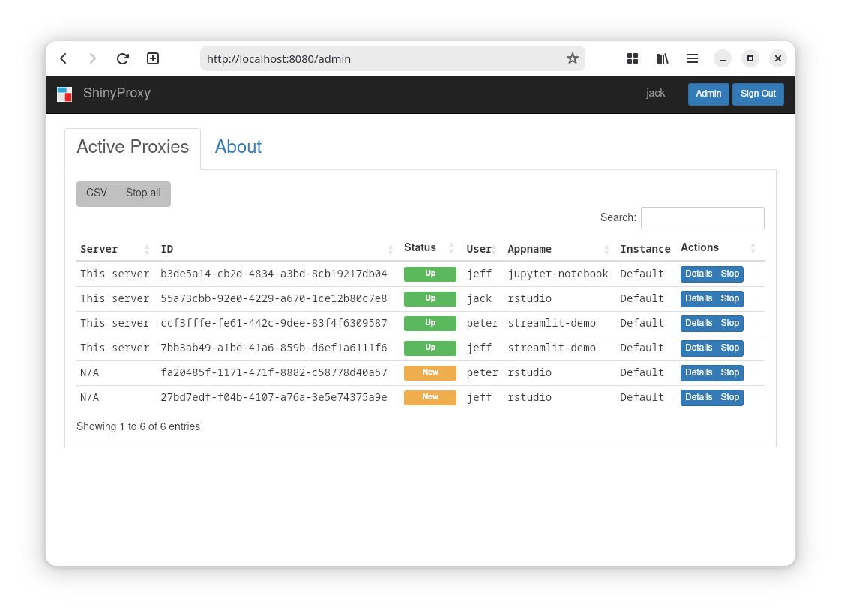Bookmark this page with the star icon
Screen dimensions: 841x616
click(x=573, y=58)
